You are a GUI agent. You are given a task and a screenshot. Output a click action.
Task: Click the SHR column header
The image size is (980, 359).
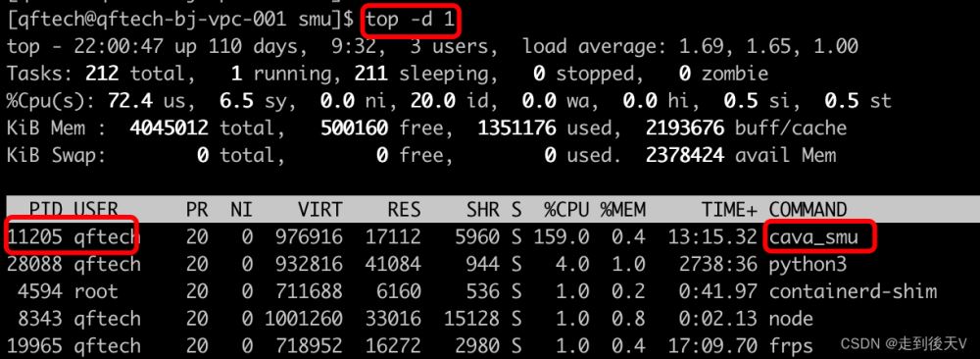[x=482, y=210]
